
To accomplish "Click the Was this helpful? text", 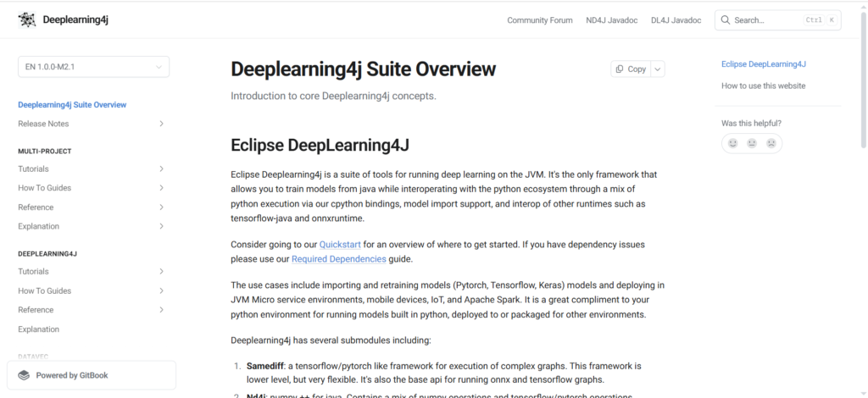I will click(751, 124).
